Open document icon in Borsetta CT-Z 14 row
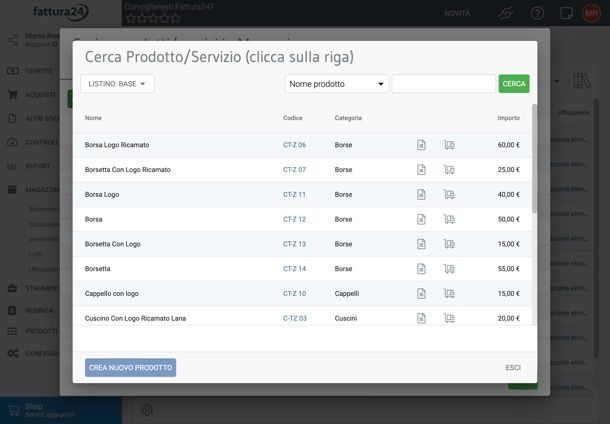Screen dimensions: 610x424 (421, 269)
